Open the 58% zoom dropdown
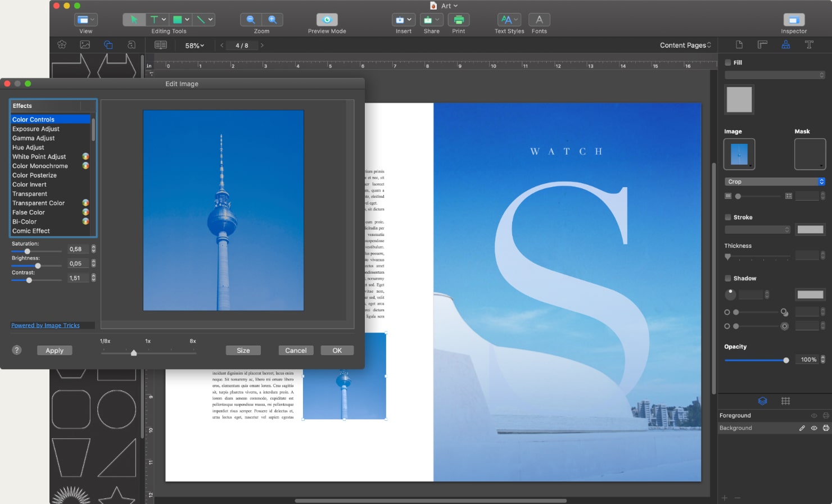 193,46
